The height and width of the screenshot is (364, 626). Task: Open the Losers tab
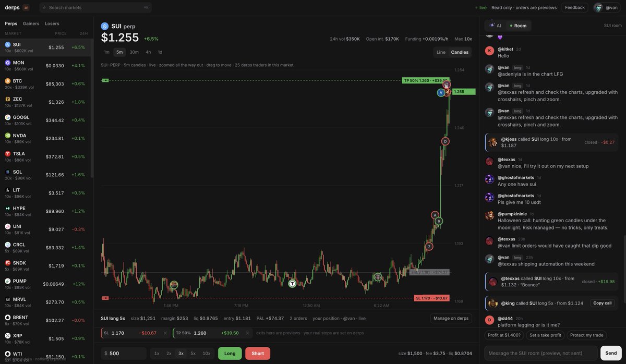[x=52, y=23]
